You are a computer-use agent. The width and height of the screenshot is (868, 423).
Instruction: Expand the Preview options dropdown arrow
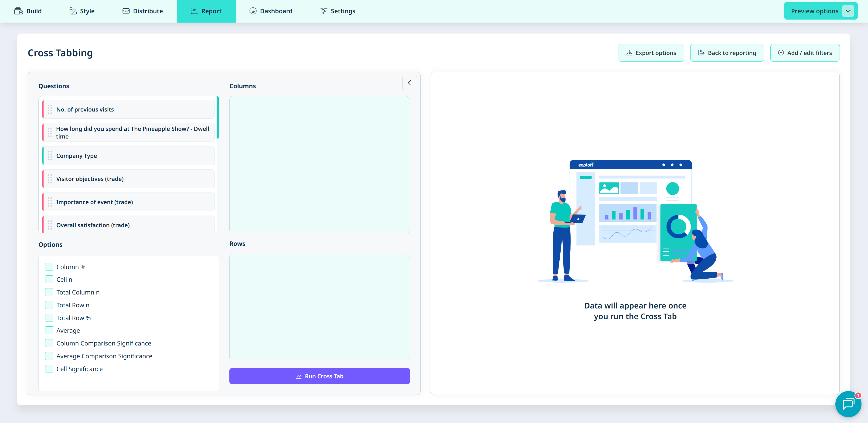coord(848,11)
